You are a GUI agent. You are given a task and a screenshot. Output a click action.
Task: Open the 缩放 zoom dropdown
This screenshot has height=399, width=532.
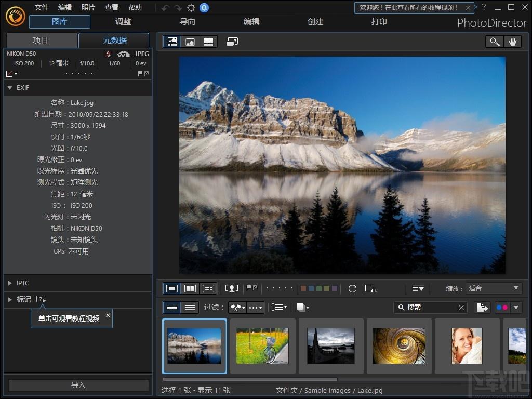coord(494,288)
